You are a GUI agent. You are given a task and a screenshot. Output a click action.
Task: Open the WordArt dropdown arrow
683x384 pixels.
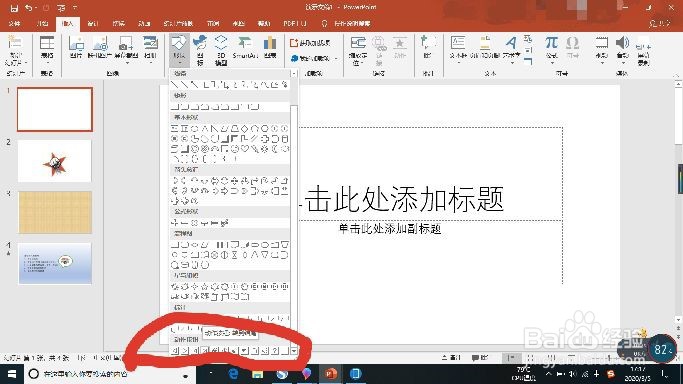(x=512, y=63)
